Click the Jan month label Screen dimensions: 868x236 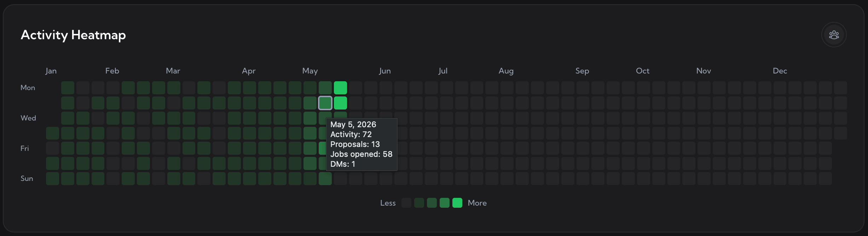[x=51, y=71]
